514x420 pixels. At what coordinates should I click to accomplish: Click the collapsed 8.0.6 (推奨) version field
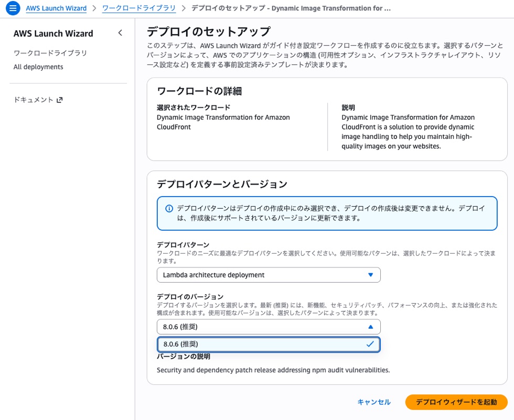(269, 327)
